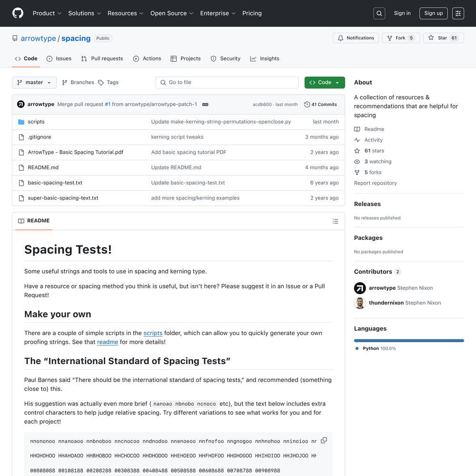The image size is (476, 476).
Task: Open arrowtype contributor avatar
Action: tap(360, 288)
